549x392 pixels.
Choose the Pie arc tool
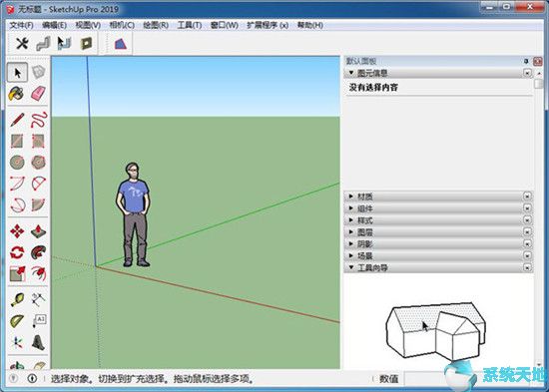coord(38,205)
